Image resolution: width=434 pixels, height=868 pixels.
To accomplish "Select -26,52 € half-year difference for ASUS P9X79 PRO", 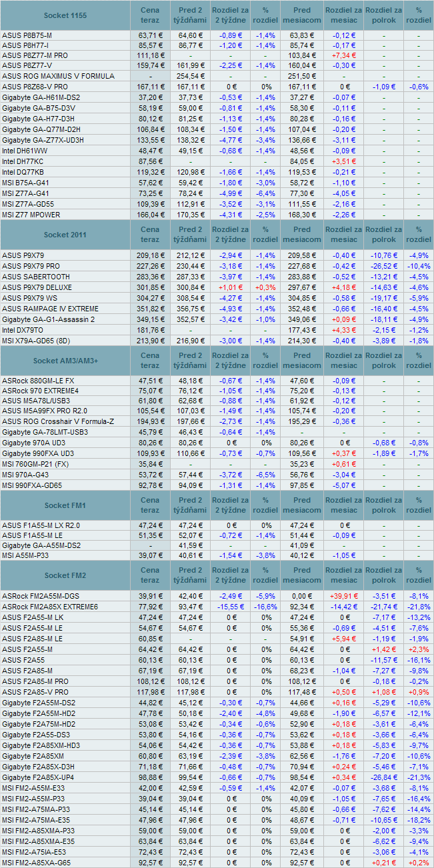I will click(383, 266).
